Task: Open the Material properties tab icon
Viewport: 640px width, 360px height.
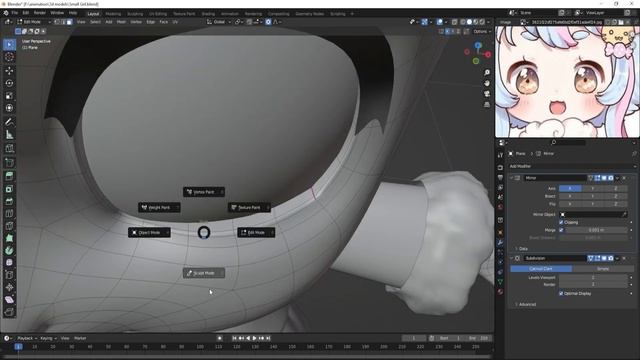Action: 500,292
